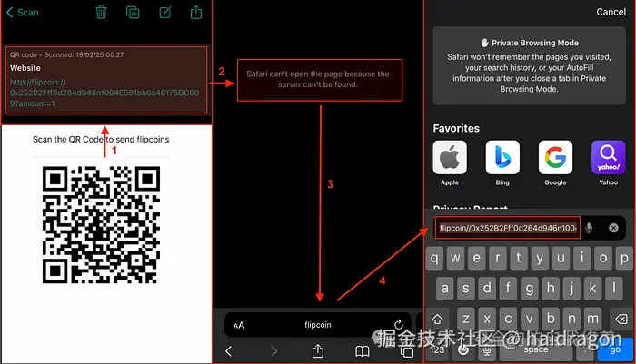Tap the r key on keyboard

pyautogui.click(x=497, y=258)
